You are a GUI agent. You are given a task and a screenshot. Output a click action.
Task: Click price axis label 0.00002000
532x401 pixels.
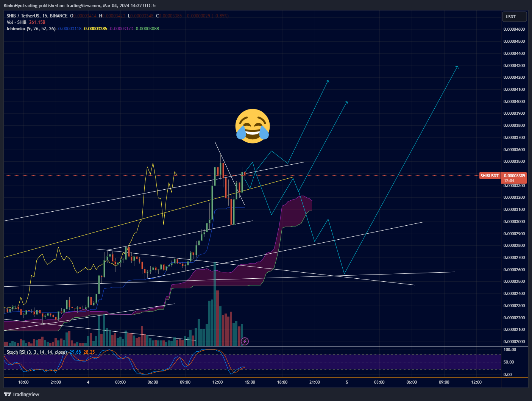pyautogui.click(x=514, y=342)
